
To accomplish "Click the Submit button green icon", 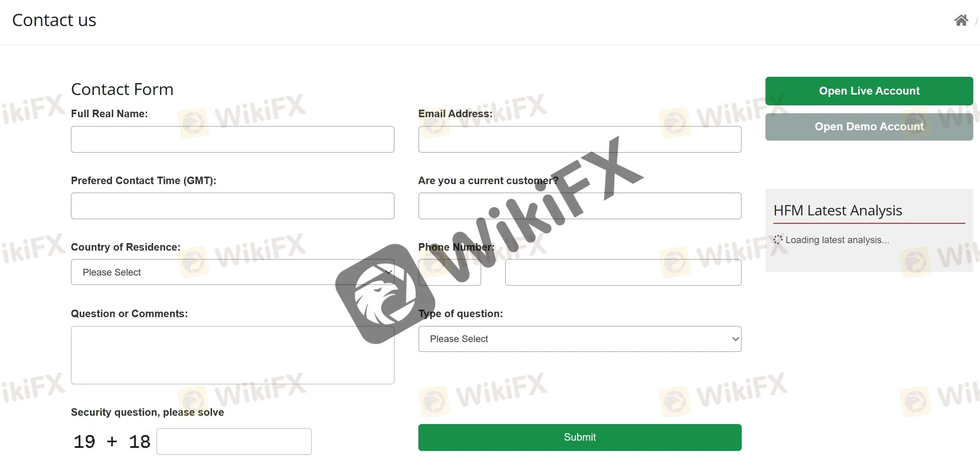I will click(579, 436).
